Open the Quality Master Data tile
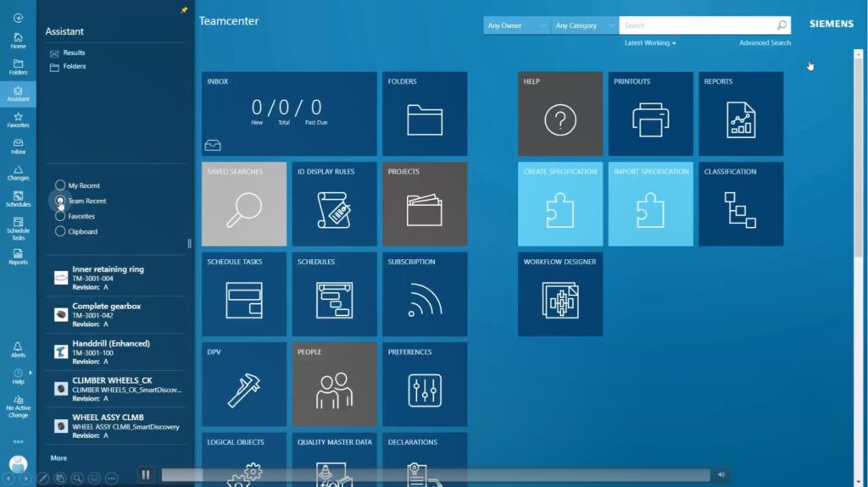This screenshot has height=487, width=868. pos(334,459)
